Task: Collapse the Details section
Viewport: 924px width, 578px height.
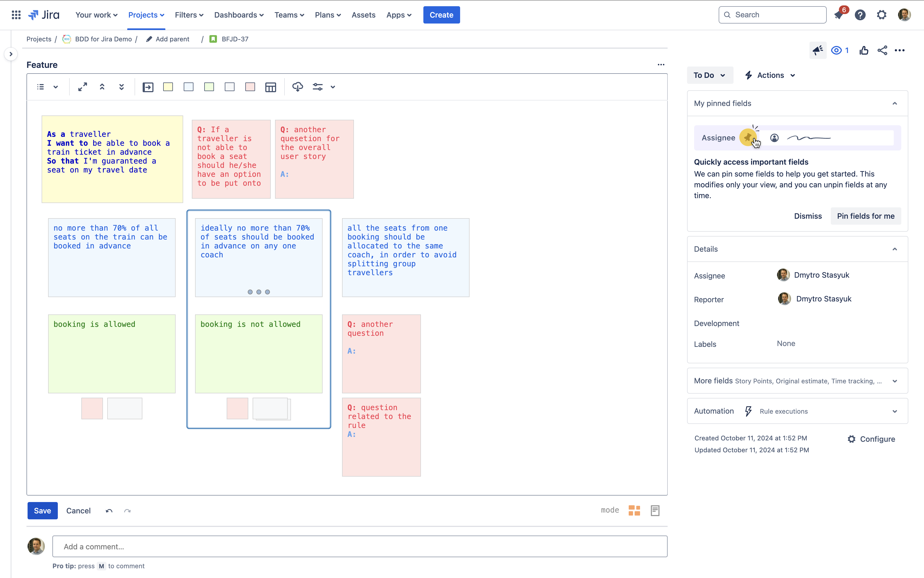Action: point(895,249)
